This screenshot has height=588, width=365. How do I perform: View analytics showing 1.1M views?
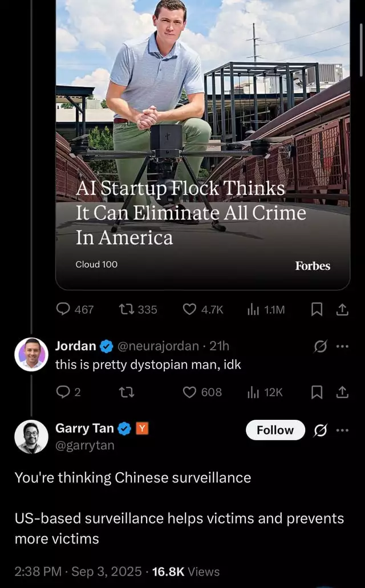click(266, 309)
